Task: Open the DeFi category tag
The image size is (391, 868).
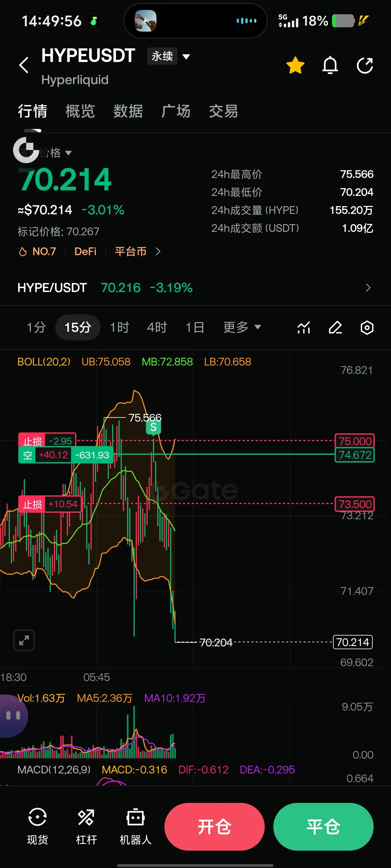Action: click(x=85, y=251)
